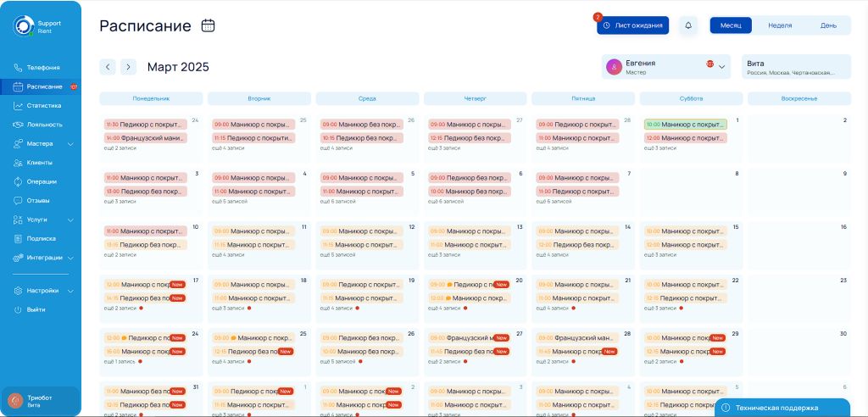Switch calendar view to День

coord(828,25)
